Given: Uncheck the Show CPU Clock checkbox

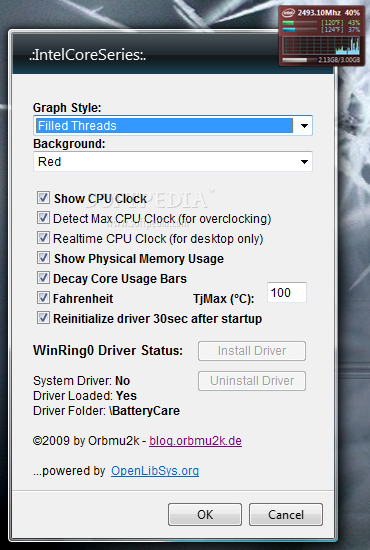Looking at the screenshot, I should [43, 197].
